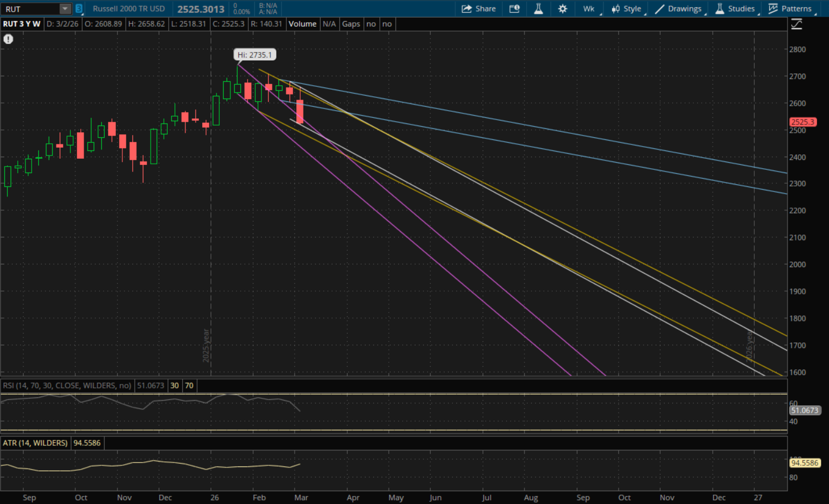The image size is (829, 504).
Task: Open chart settings gear icon
Action: pos(563,9)
